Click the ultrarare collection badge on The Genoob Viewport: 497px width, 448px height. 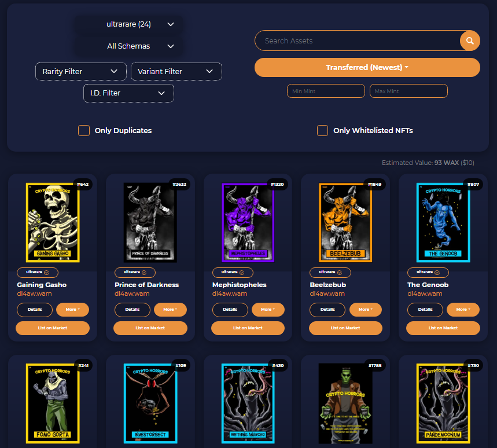coord(428,273)
